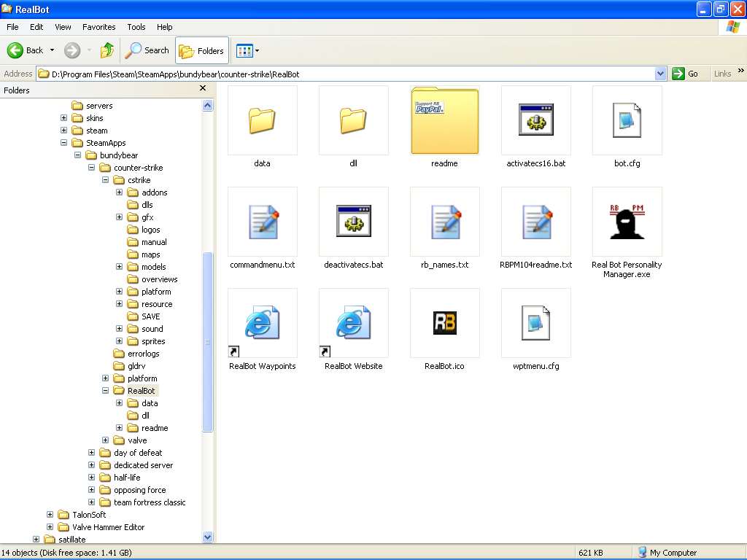747x560 pixels.
Task: Open the dll folder icon in file view
Action: [x=354, y=120]
